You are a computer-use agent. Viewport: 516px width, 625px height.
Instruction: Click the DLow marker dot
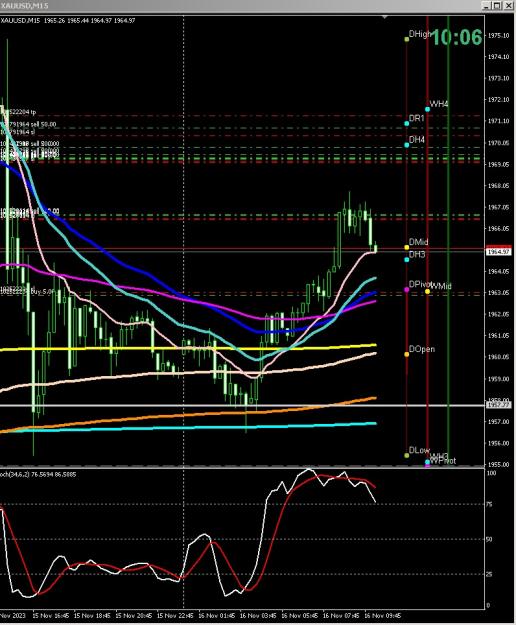(406, 455)
